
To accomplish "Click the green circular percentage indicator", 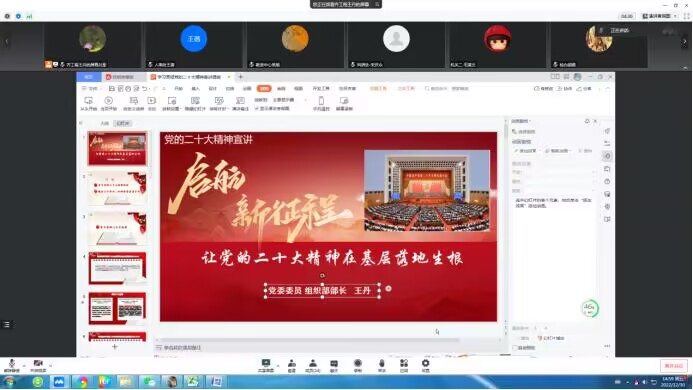I will pyautogui.click(x=590, y=308).
